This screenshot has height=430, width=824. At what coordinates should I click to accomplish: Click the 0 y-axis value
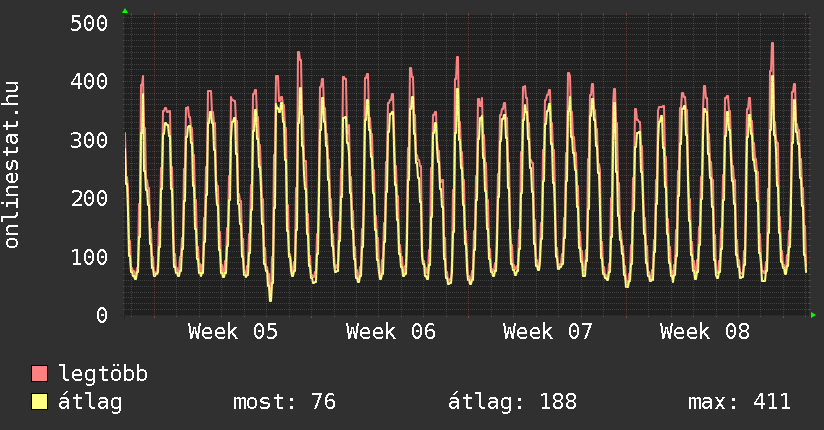pos(101,315)
